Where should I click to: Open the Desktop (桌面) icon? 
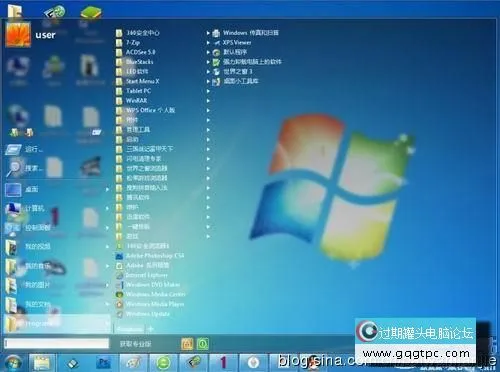click(x=13, y=189)
